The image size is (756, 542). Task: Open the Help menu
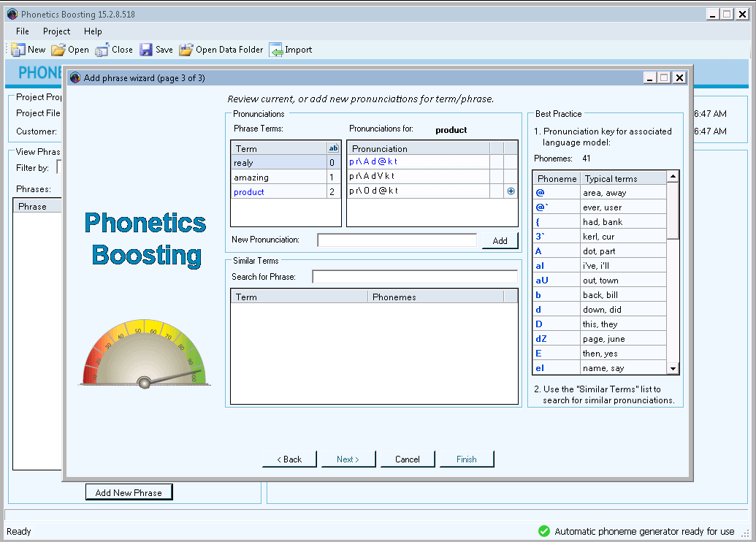tap(93, 31)
